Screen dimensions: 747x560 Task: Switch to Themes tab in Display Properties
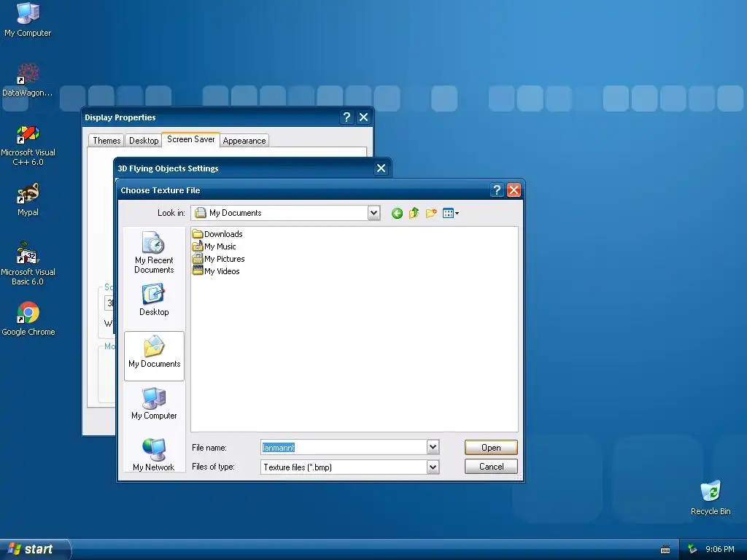(x=107, y=141)
